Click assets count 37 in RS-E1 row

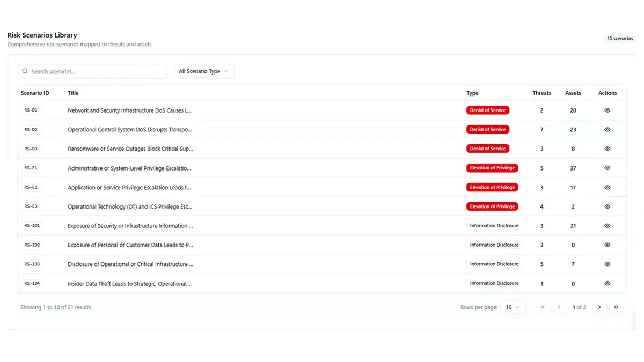(x=573, y=168)
